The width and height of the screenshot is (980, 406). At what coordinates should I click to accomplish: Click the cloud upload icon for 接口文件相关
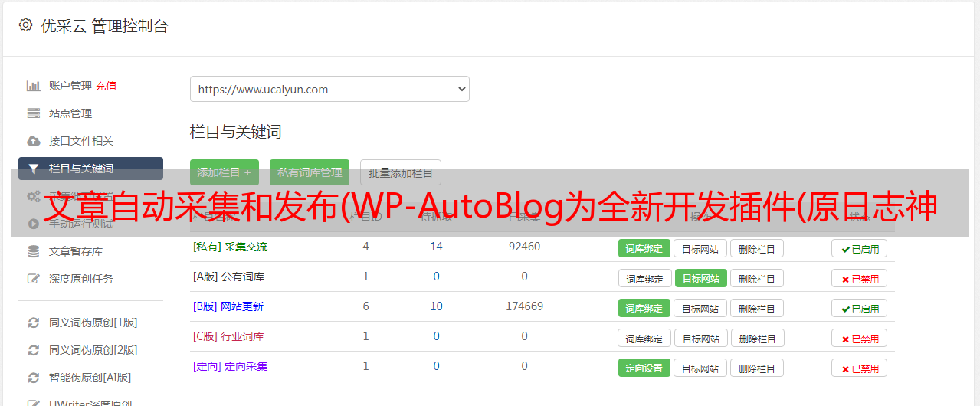[x=34, y=141]
